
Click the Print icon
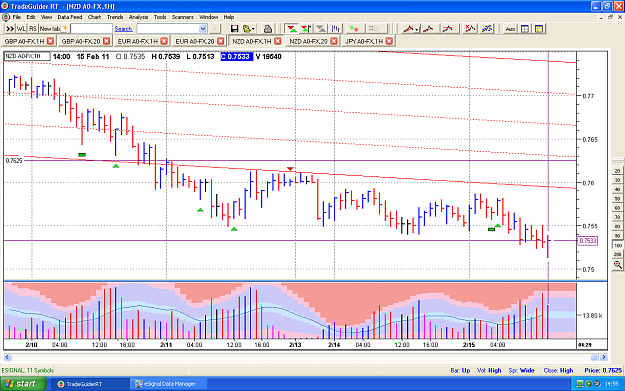268,29
